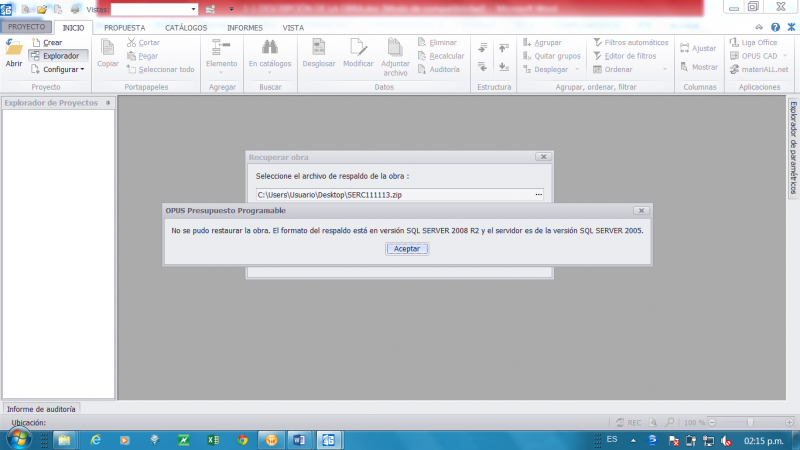Click the Copiar icon in Portapapeles
800x450 pixels.
[107, 48]
